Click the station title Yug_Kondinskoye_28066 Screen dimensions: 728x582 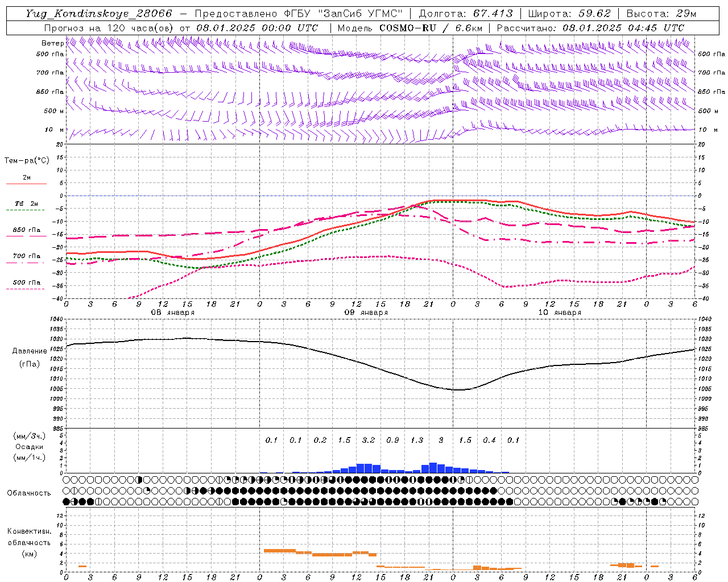click(99, 14)
